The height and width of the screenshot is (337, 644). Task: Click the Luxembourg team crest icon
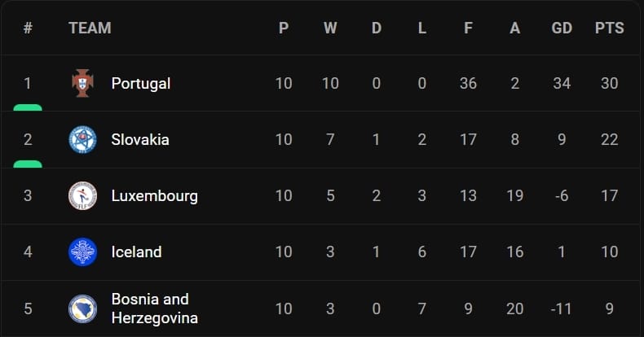point(82,195)
